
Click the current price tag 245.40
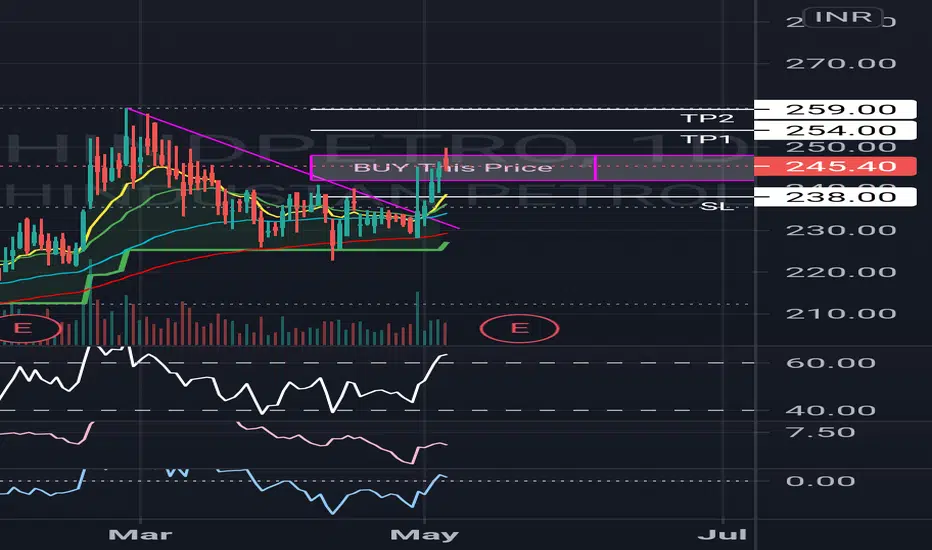(x=835, y=166)
